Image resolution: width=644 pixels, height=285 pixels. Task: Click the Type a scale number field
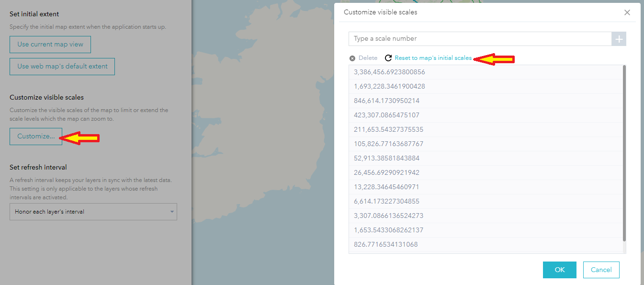(479, 39)
